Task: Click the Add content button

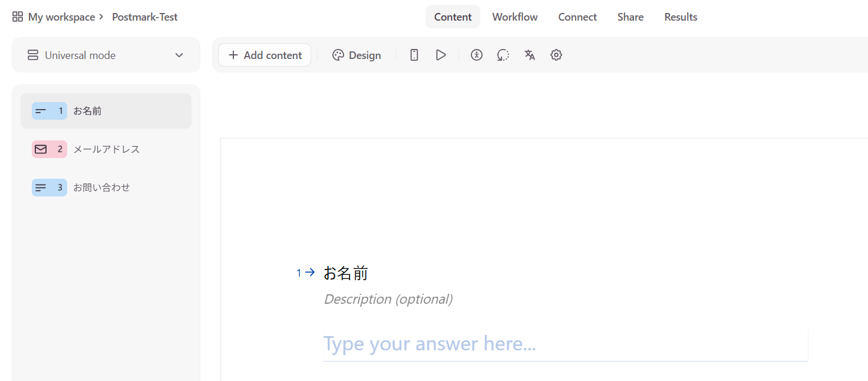Action: click(265, 55)
